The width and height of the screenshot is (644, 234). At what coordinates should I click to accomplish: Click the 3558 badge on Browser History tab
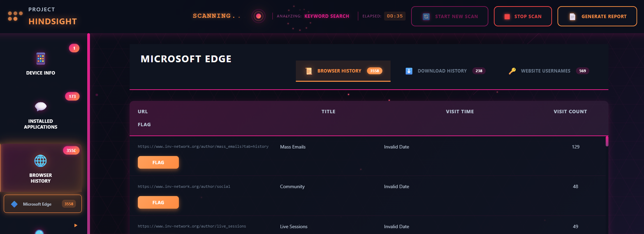(375, 71)
